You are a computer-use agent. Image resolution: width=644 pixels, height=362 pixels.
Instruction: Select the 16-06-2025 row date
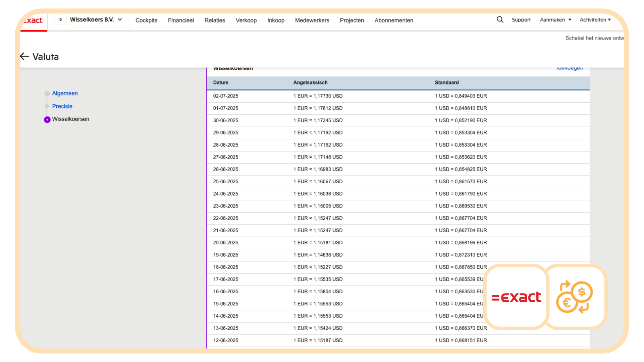(x=226, y=292)
